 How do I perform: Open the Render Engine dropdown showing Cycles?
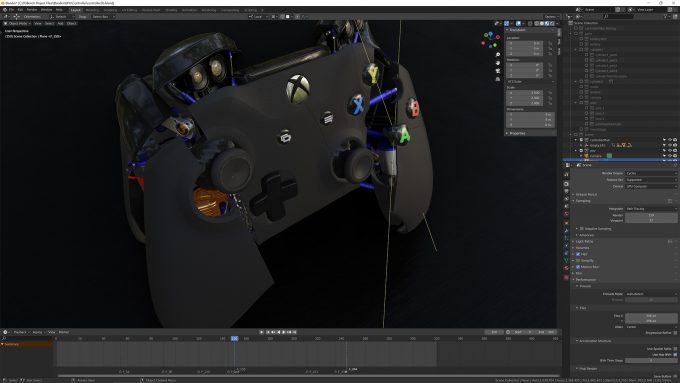(651, 173)
